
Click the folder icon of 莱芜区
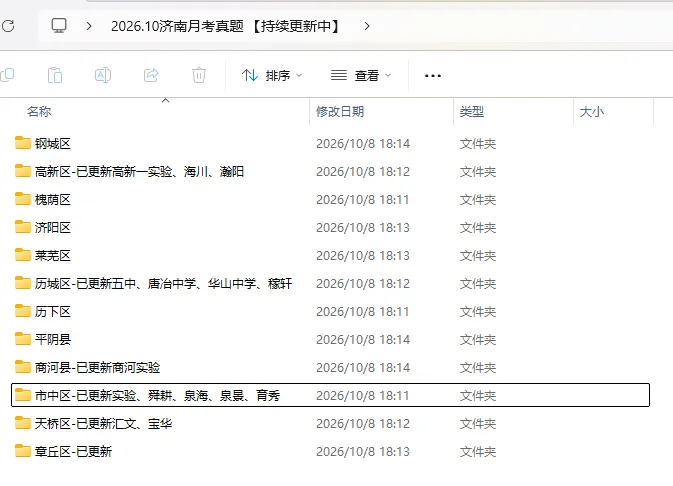[x=23, y=255]
